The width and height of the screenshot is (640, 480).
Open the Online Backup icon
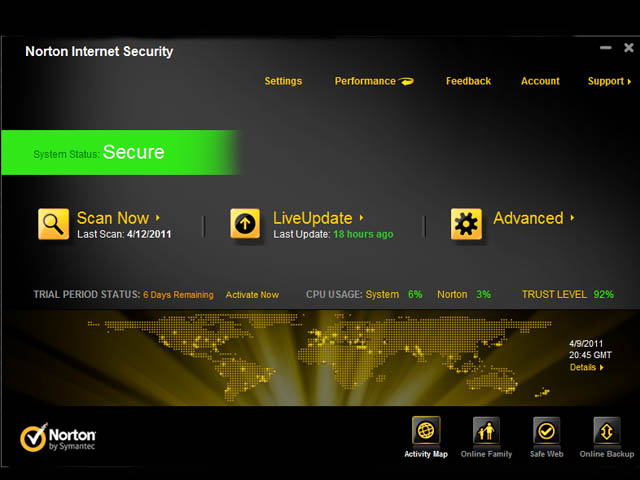click(x=606, y=431)
